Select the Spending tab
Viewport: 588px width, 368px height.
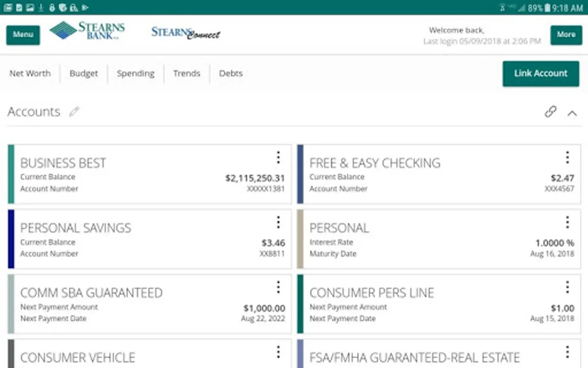pyautogui.click(x=136, y=74)
